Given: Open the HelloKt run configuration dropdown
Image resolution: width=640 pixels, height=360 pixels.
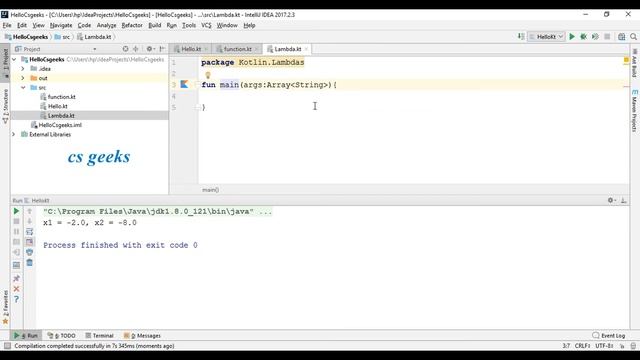Looking at the screenshot, I should click(546, 37).
